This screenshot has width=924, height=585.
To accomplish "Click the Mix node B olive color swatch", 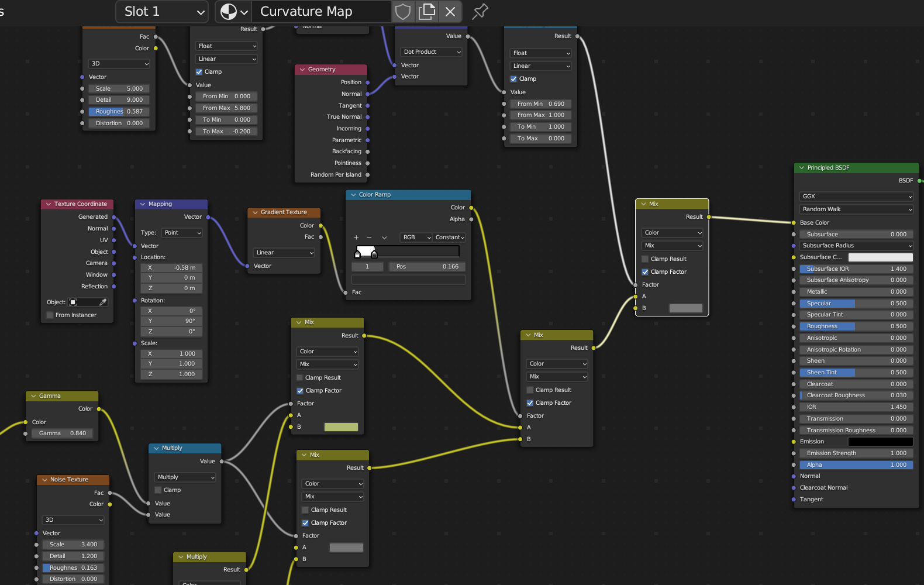I will pyautogui.click(x=341, y=427).
